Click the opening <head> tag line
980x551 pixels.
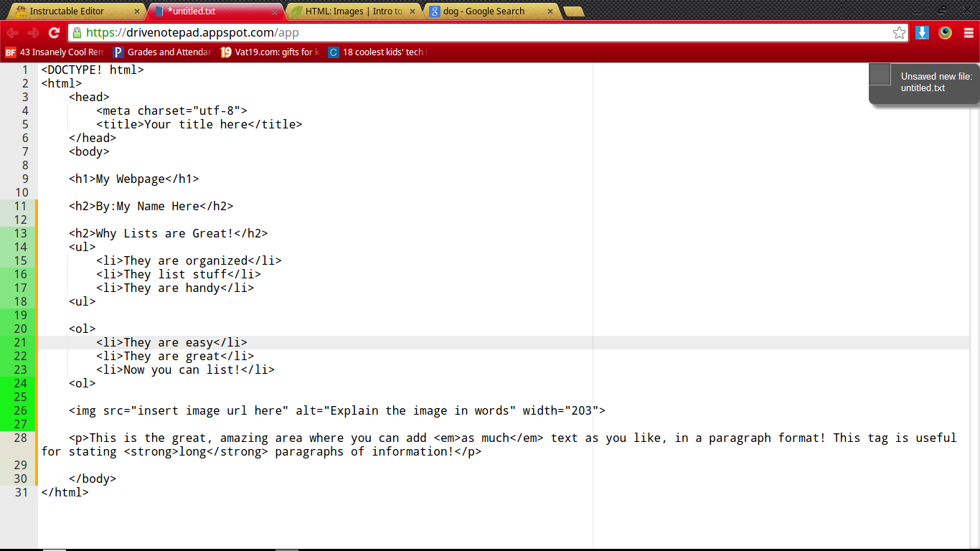(x=89, y=98)
